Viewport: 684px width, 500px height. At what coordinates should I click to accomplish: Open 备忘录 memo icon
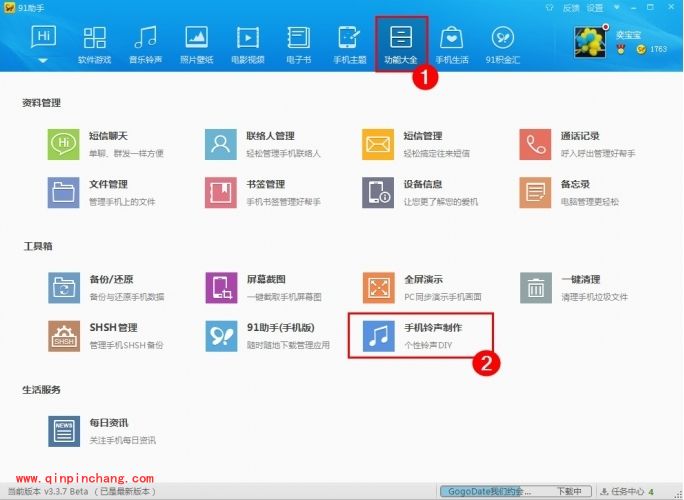click(x=535, y=192)
